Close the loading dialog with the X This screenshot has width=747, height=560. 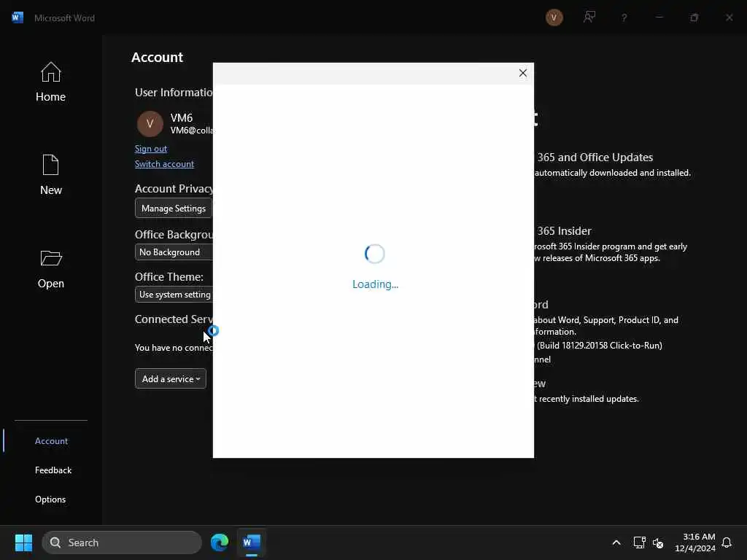tap(522, 73)
